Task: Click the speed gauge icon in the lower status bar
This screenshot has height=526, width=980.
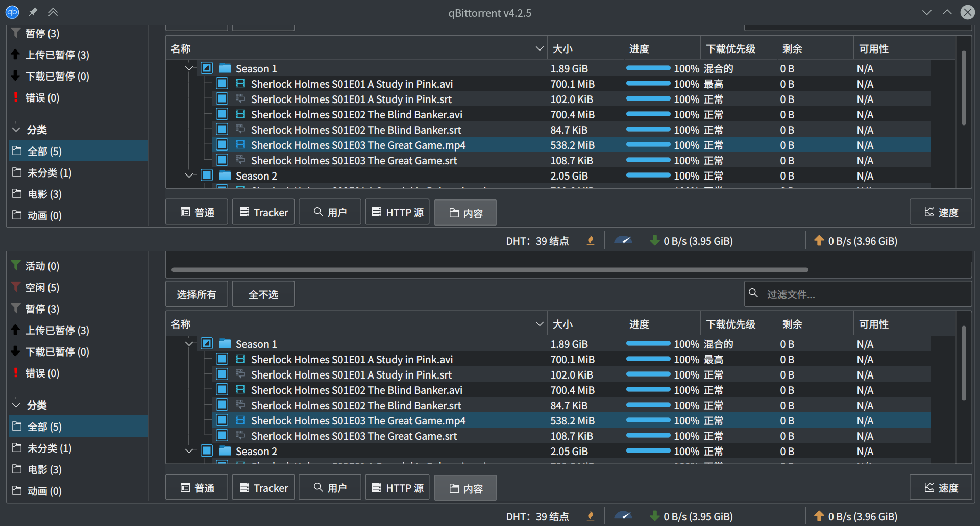Action: coord(623,516)
